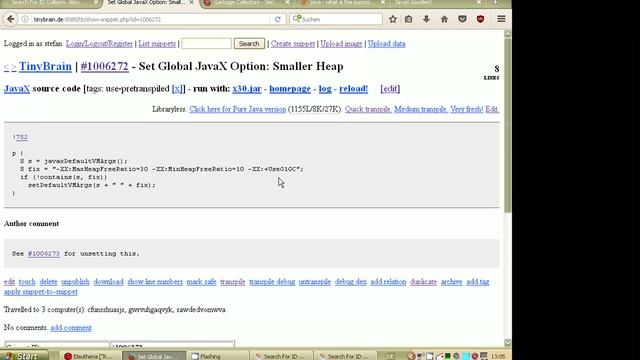Open the bookmarks library clipboard icon
The width and height of the screenshot is (640, 360).
coord(409,19)
